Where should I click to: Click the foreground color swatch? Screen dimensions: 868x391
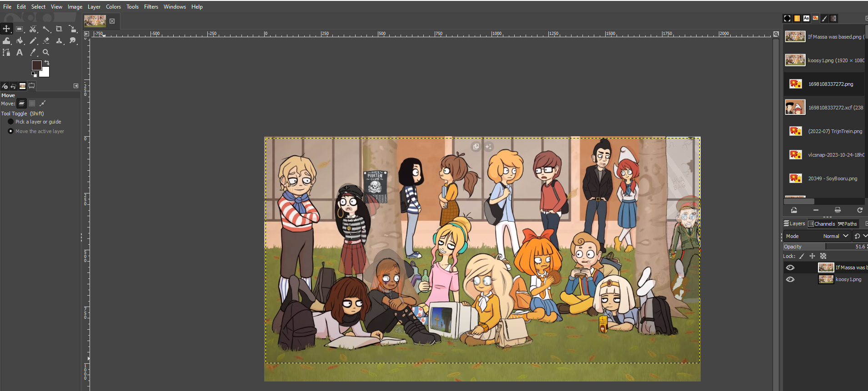36,65
